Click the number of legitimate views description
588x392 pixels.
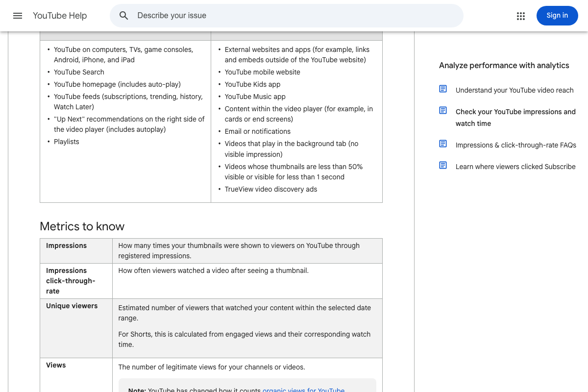(212, 367)
